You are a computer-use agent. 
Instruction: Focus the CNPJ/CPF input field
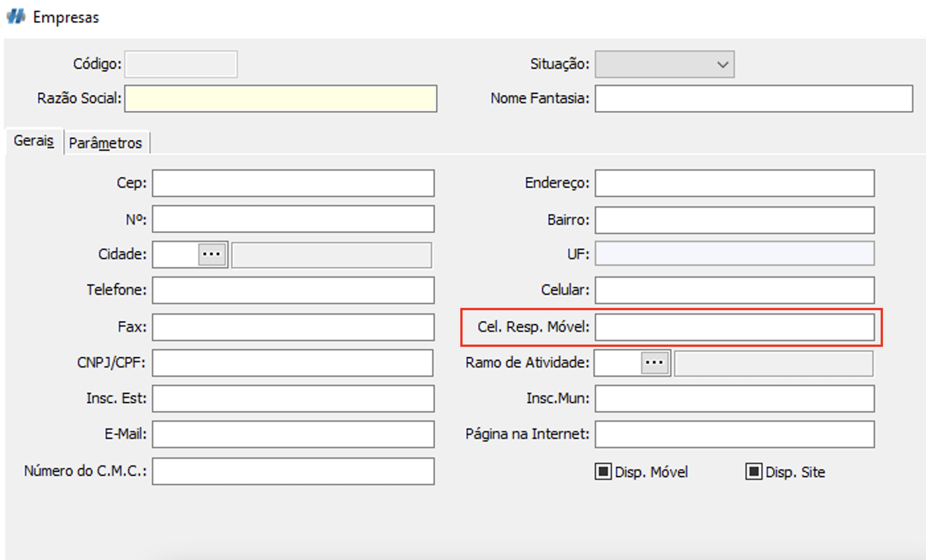coord(292,363)
